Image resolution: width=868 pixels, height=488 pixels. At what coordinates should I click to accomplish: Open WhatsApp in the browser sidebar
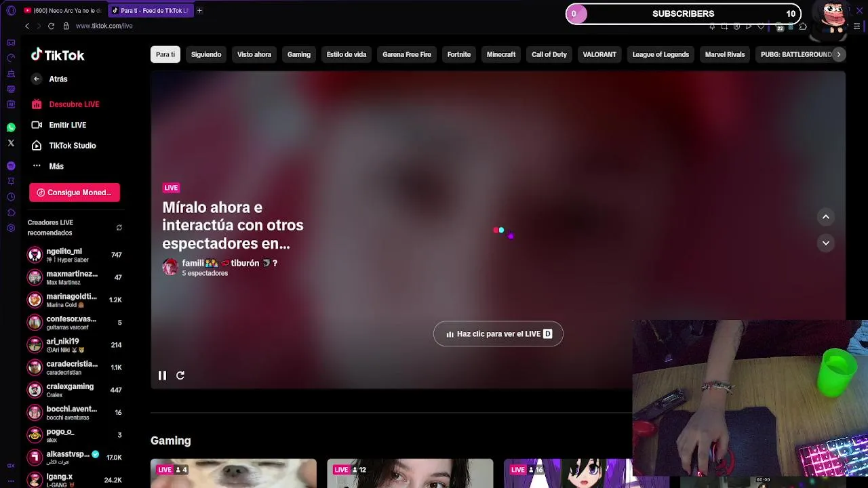pyautogui.click(x=11, y=127)
